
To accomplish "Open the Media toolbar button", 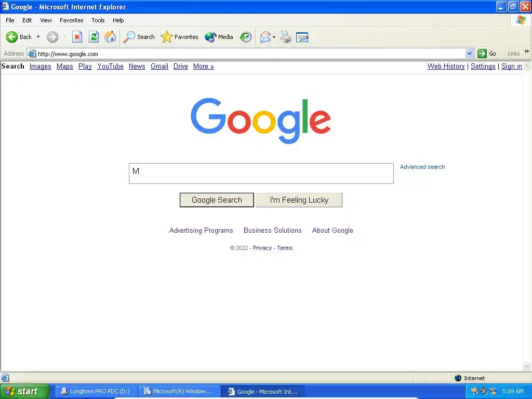I will pyautogui.click(x=219, y=37).
